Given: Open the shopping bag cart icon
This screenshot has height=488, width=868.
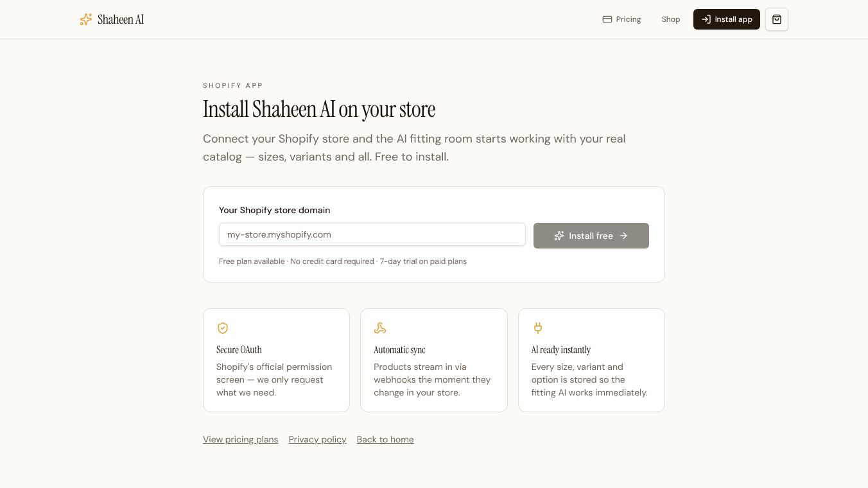Looking at the screenshot, I should 777,19.
